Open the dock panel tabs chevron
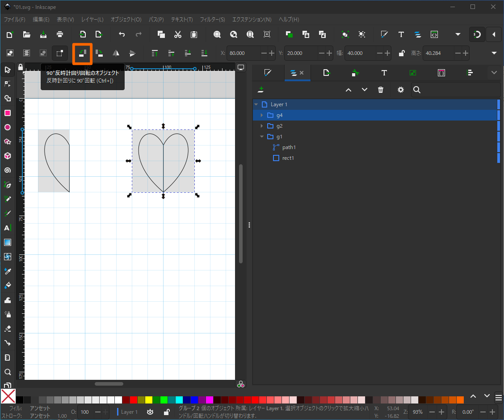Viewport: 504px width, 420px height. [x=494, y=73]
